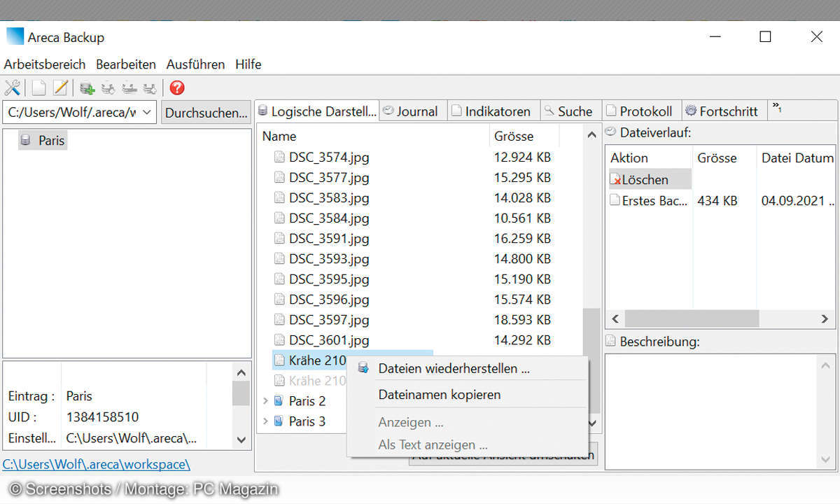Select DSC_3596.jpg in the file list
The width and height of the screenshot is (840, 504).
(x=329, y=299)
